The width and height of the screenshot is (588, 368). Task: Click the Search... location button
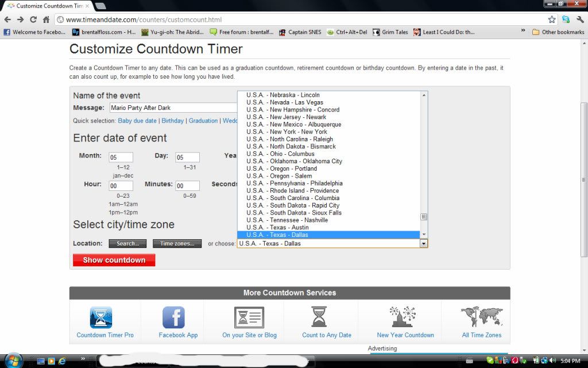(x=127, y=244)
